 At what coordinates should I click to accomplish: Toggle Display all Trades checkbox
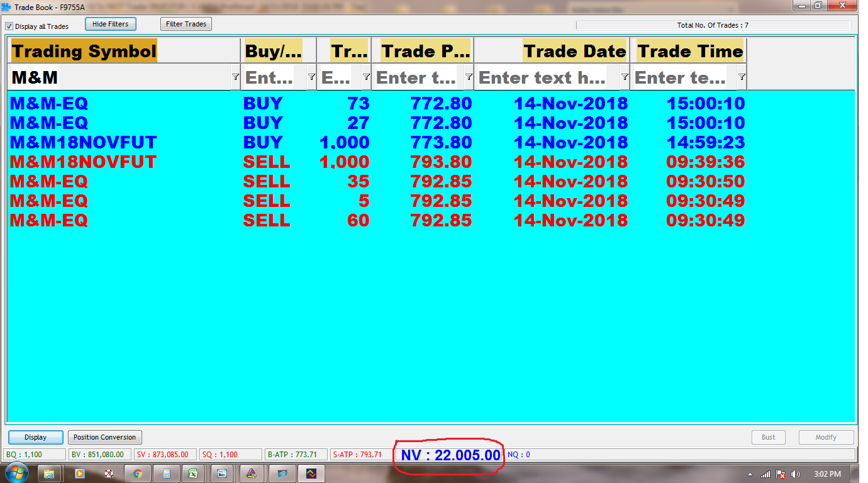[x=9, y=26]
